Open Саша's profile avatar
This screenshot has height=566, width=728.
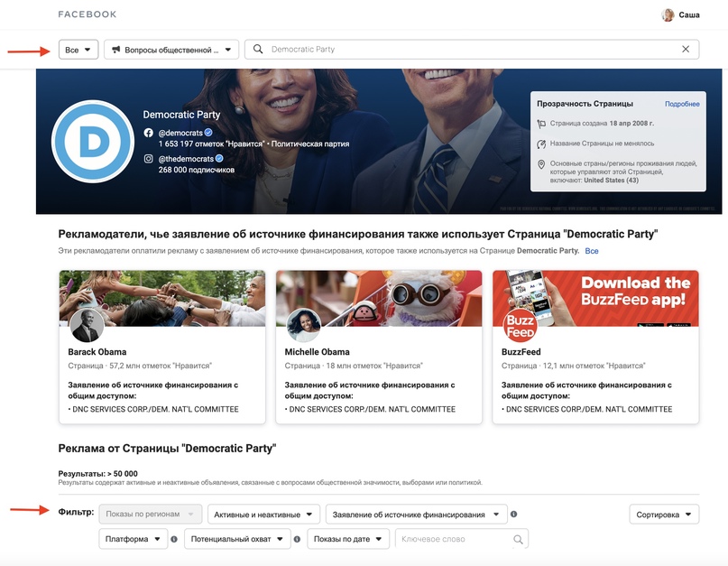click(x=668, y=14)
